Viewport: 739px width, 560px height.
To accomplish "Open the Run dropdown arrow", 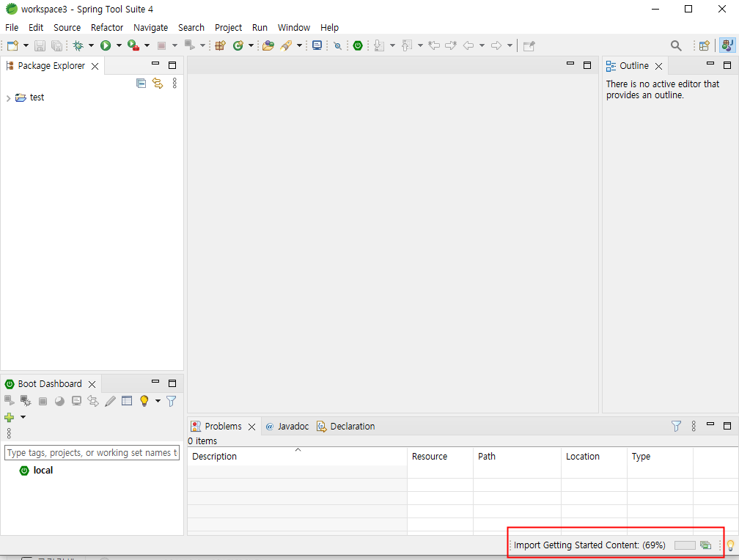I will [x=119, y=45].
